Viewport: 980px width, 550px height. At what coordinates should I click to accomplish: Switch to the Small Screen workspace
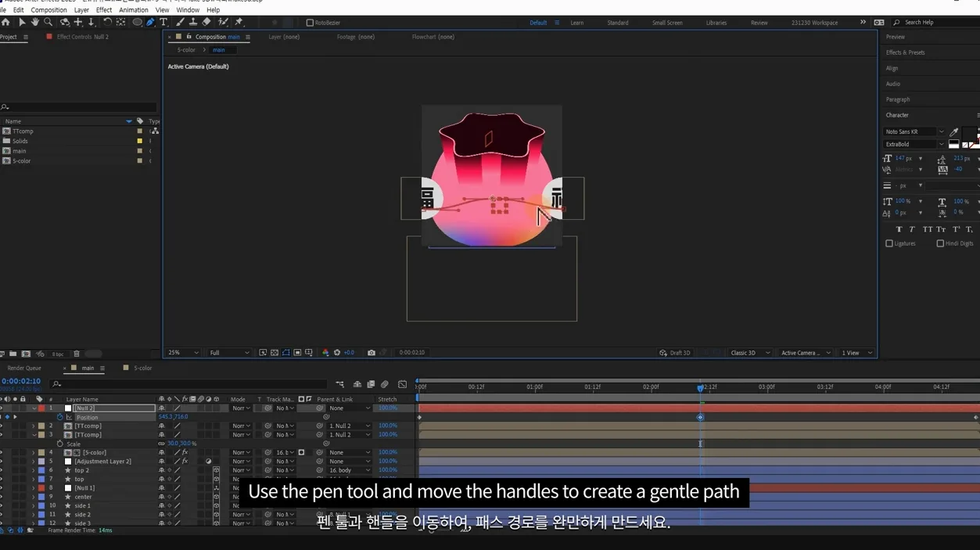coord(667,23)
